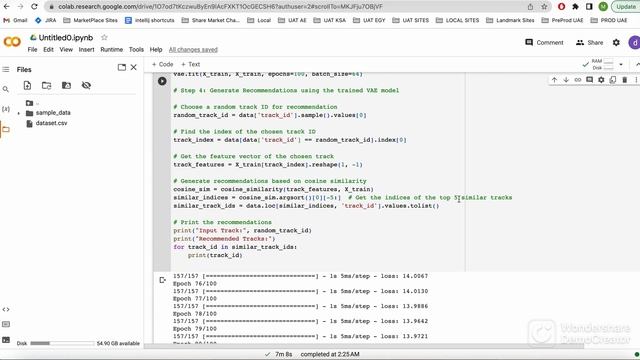Screen dimensions: 640x360
Task: Move the cell up
Action: click(x=554, y=80)
